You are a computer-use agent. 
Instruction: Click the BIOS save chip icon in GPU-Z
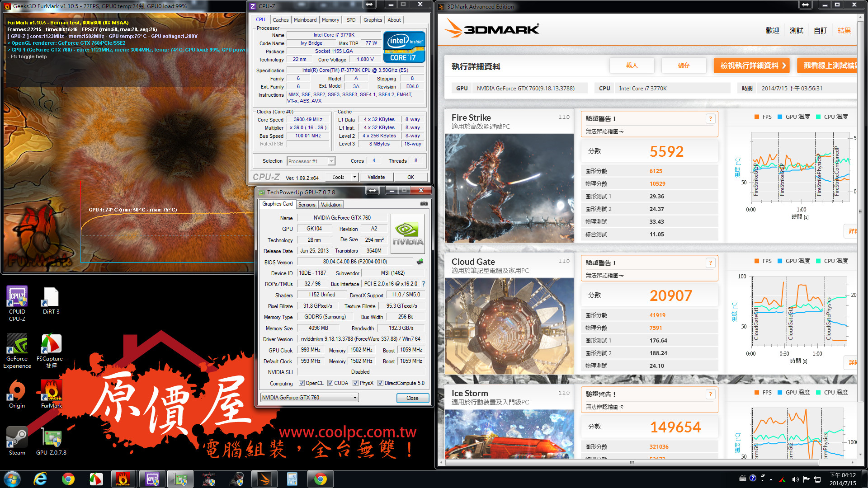[420, 262]
